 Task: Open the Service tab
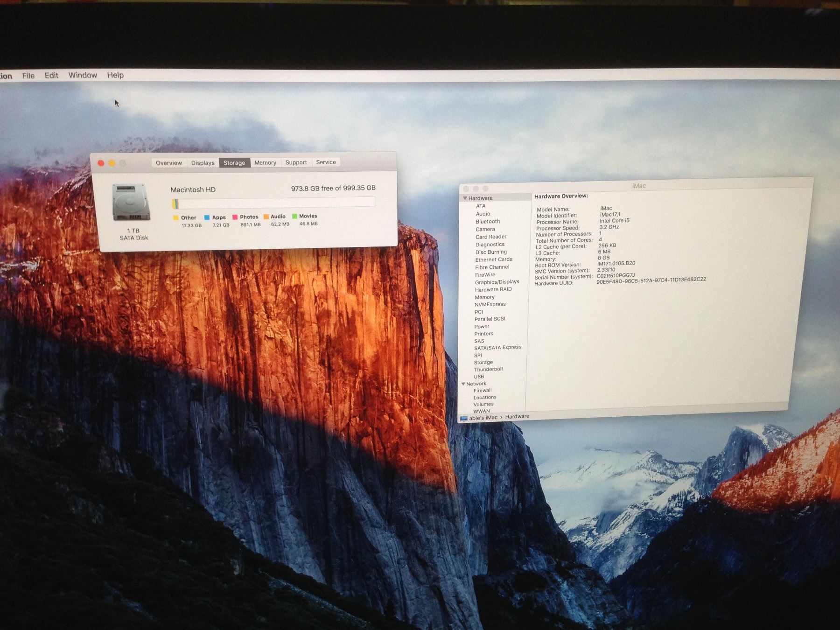326,162
